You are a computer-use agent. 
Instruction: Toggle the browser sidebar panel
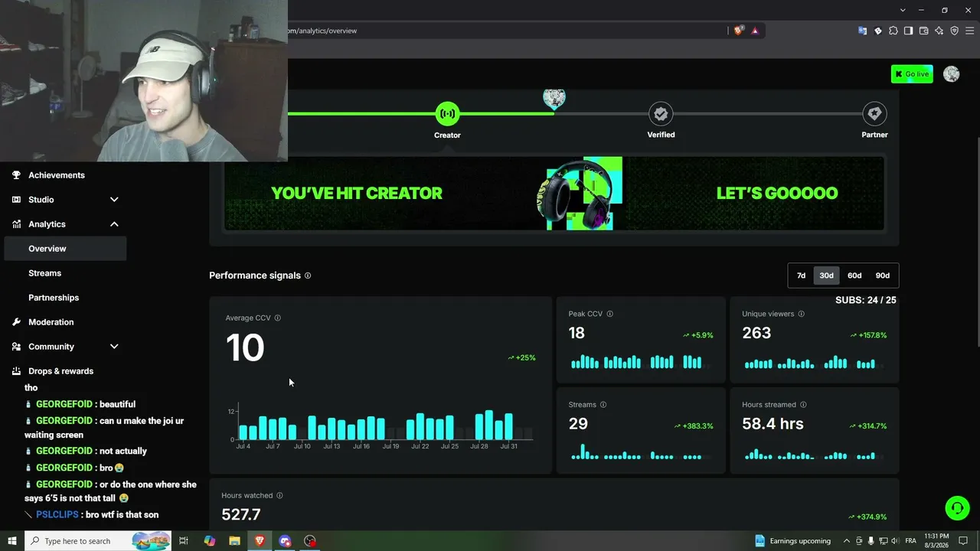click(x=909, y=31)
